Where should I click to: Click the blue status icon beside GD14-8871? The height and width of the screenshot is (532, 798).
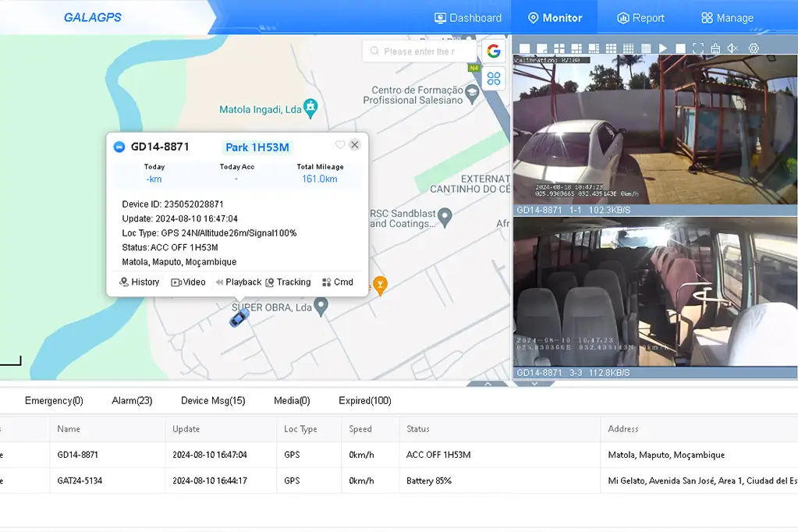click(119, 147)
